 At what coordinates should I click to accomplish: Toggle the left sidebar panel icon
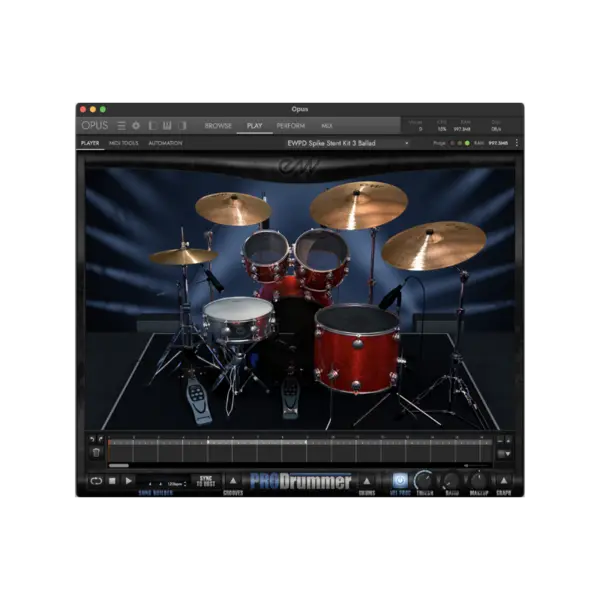coord(153,126)
